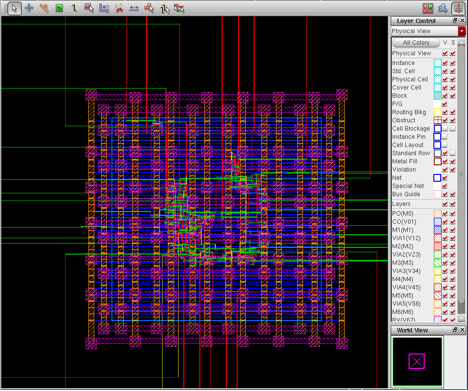This screenshot has height=391, width=468.
Task: Select the CO(V01) layer label
Action: tap(404, 222)
